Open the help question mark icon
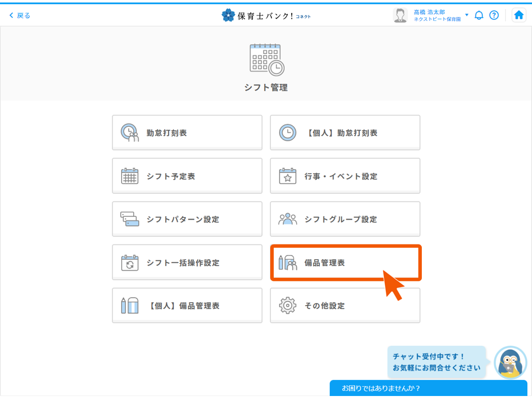Screen dimensions: 532x399 494,15
